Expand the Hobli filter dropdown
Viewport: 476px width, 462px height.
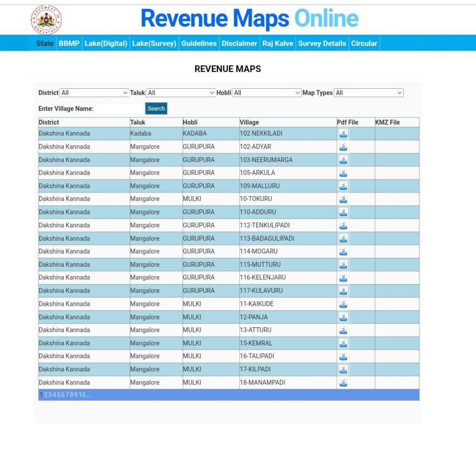(267, 93)
